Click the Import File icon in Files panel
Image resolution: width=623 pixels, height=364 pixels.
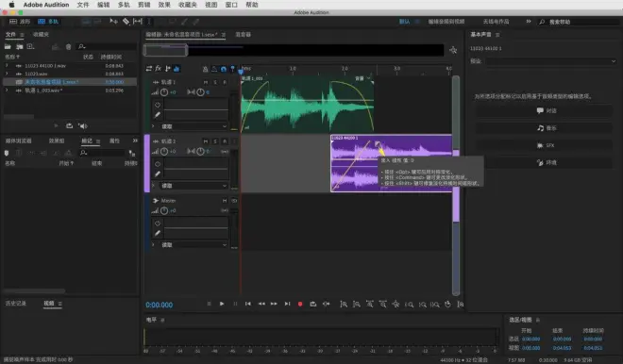click(x=19, y=47)
